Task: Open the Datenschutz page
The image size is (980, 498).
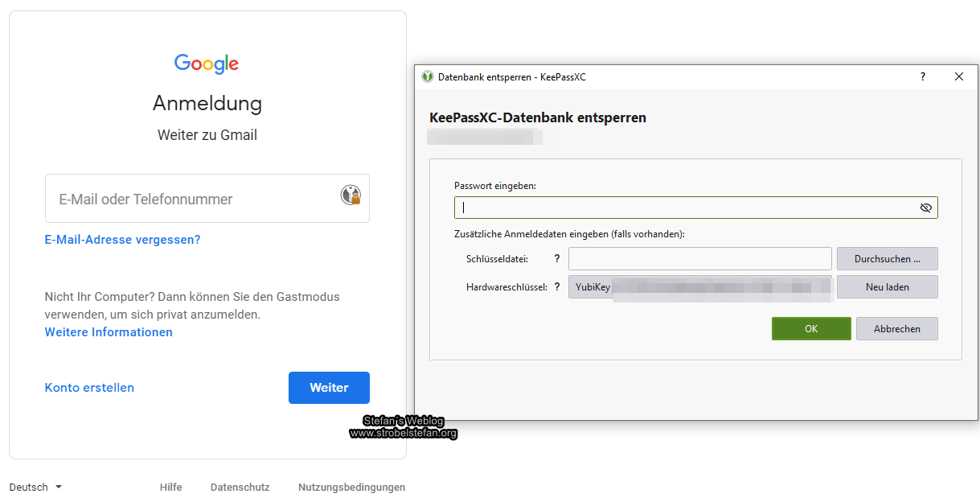Action: 240,487
